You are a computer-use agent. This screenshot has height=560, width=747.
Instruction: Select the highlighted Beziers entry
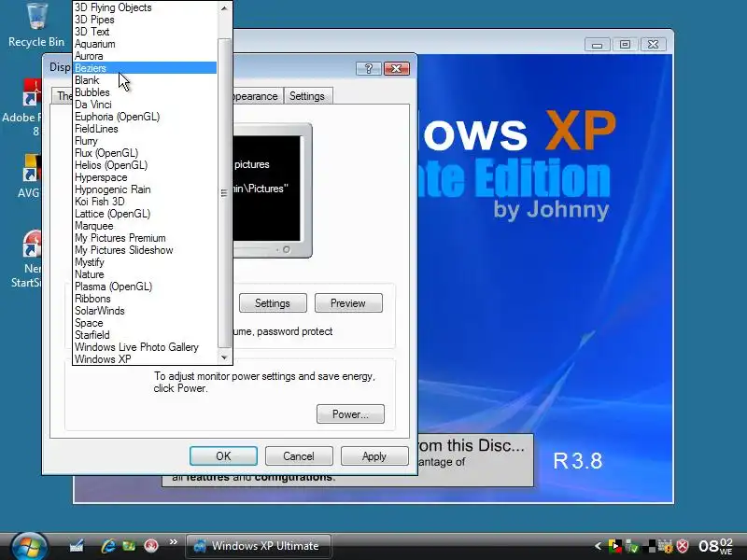point(146,68)
